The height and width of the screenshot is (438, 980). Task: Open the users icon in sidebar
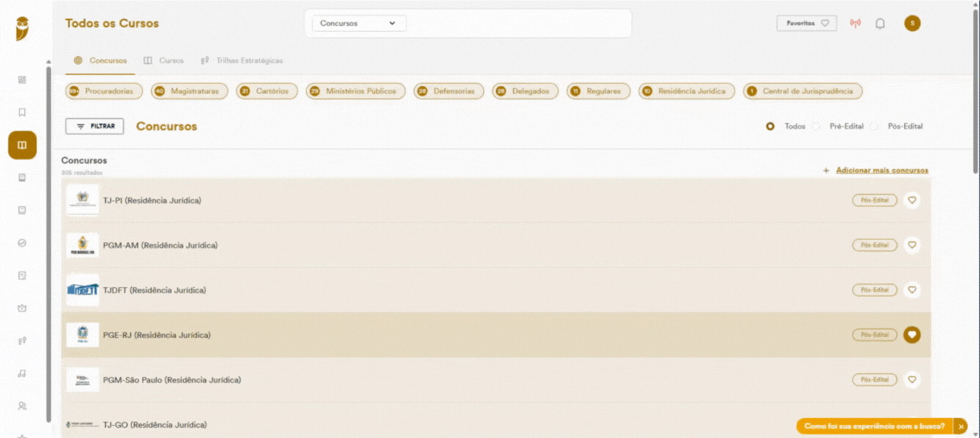point(22,405)
